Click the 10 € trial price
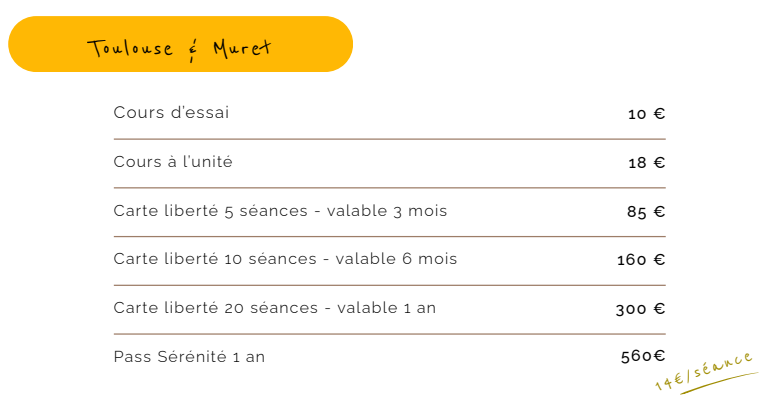775x408 pixels. (646, 114)
